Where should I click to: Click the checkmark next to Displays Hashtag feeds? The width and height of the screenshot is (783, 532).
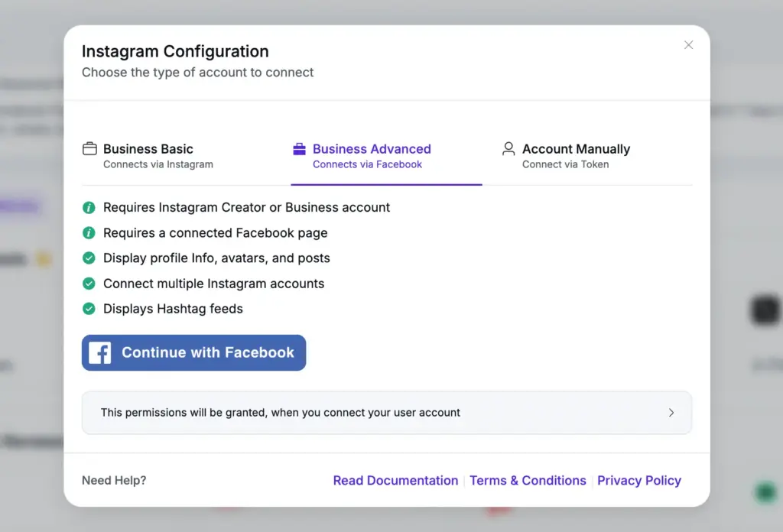pos(89,309)
